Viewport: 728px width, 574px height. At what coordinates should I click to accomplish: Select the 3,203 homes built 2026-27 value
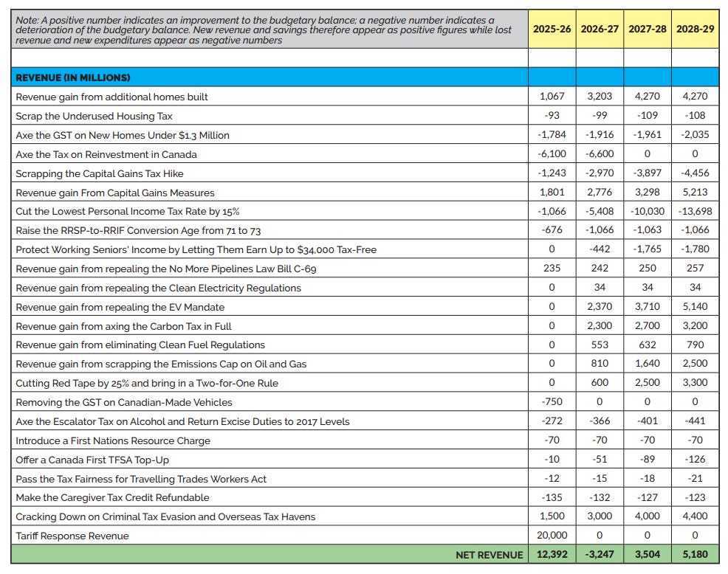[x=600, y=96]
